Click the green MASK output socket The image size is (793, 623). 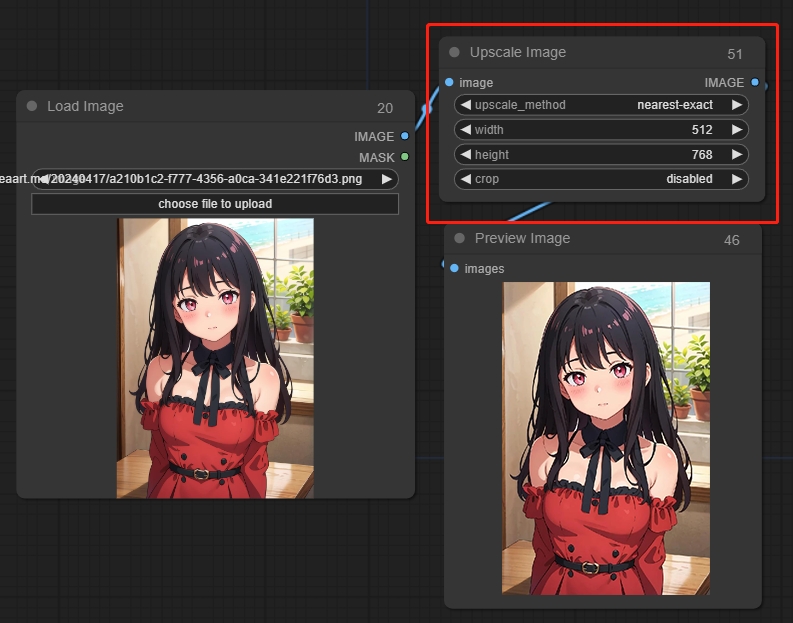click(405, 157)
